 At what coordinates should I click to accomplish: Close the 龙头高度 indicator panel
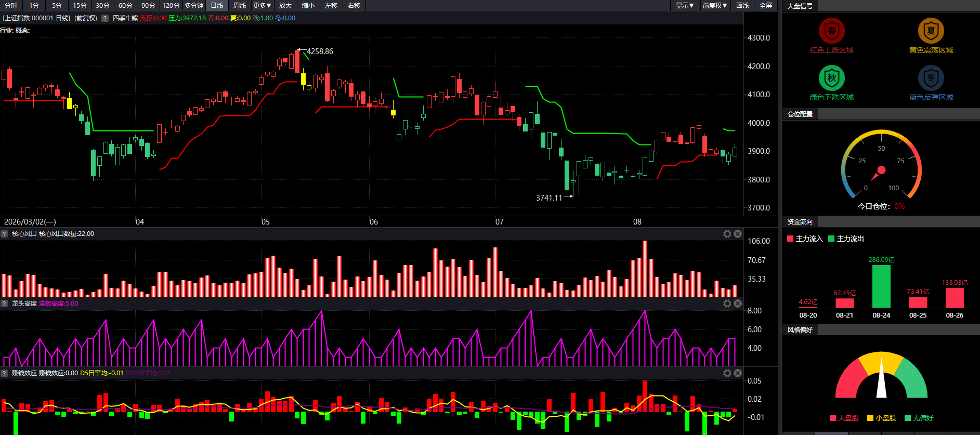tap(737, 304)
